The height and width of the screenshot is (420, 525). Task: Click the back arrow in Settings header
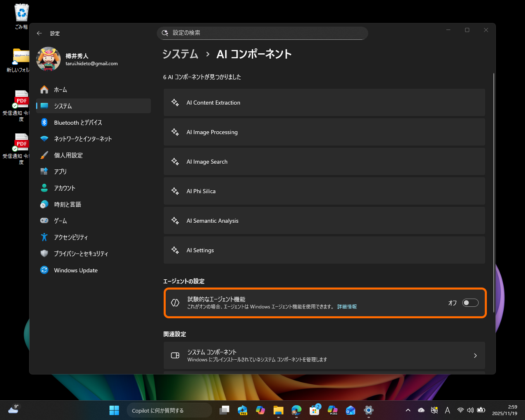coord(39,33)
